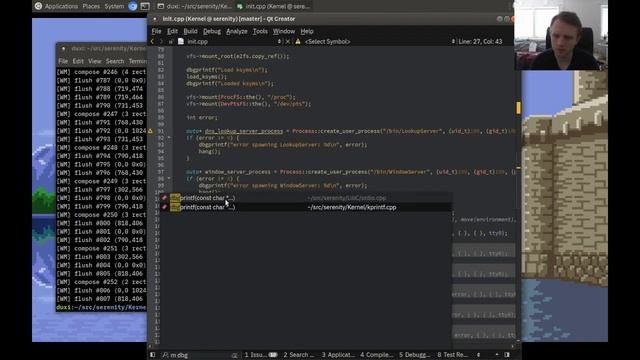The image size is (640, 360).
Task: Collapse the code block at line 92
Action: (x=169, y=138)
